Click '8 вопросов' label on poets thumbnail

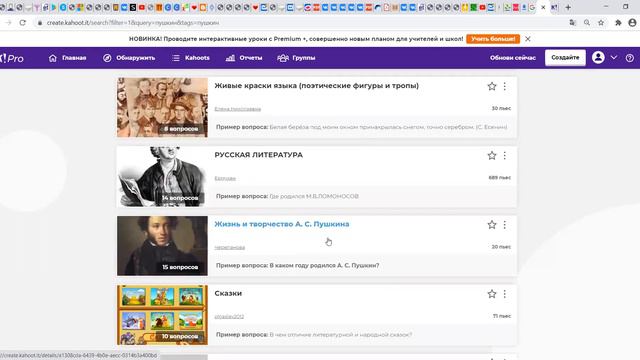click(181, 129)
